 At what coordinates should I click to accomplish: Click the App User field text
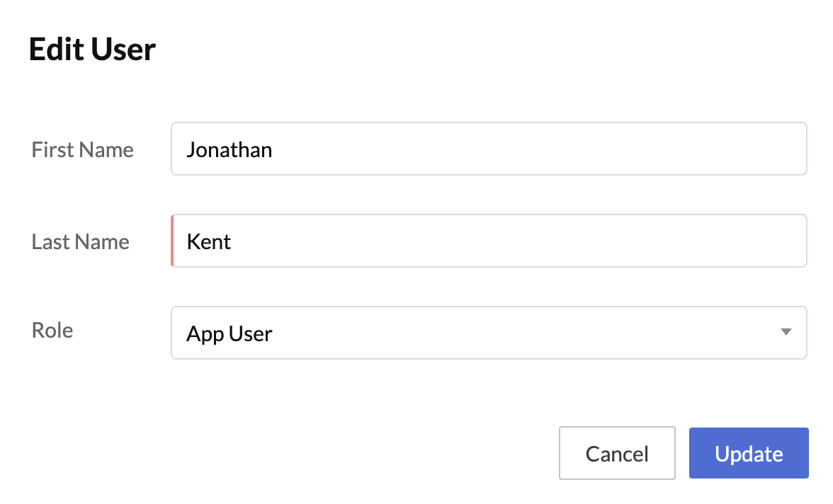tap(229, 333)
